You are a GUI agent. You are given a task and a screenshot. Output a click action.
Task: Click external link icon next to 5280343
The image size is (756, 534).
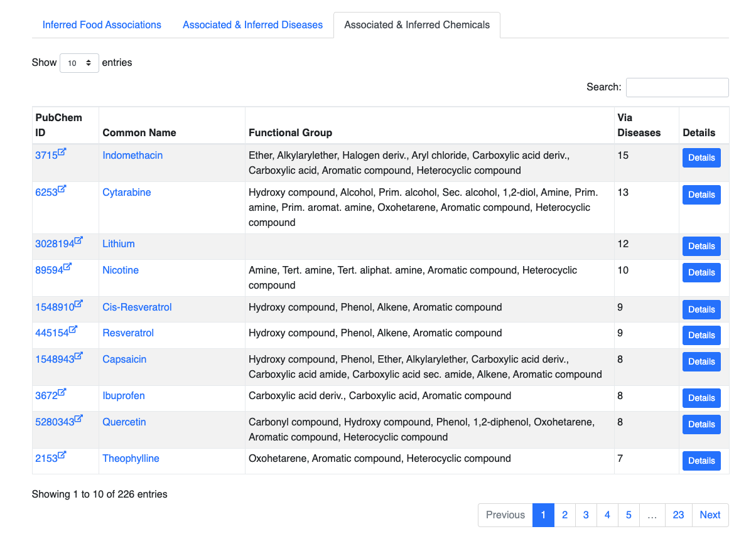point(78,419)
